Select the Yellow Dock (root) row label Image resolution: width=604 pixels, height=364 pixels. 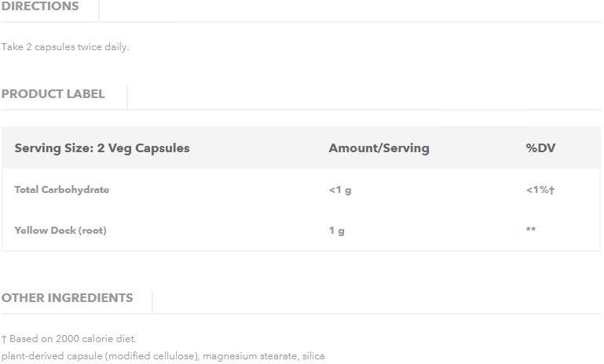click(x=60, y=231)
